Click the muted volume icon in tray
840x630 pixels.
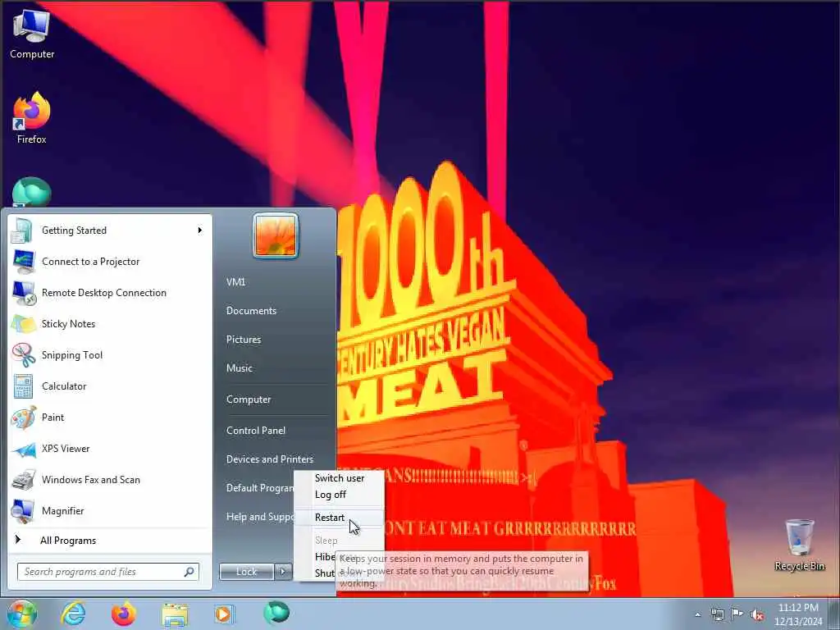pos(757,614)
